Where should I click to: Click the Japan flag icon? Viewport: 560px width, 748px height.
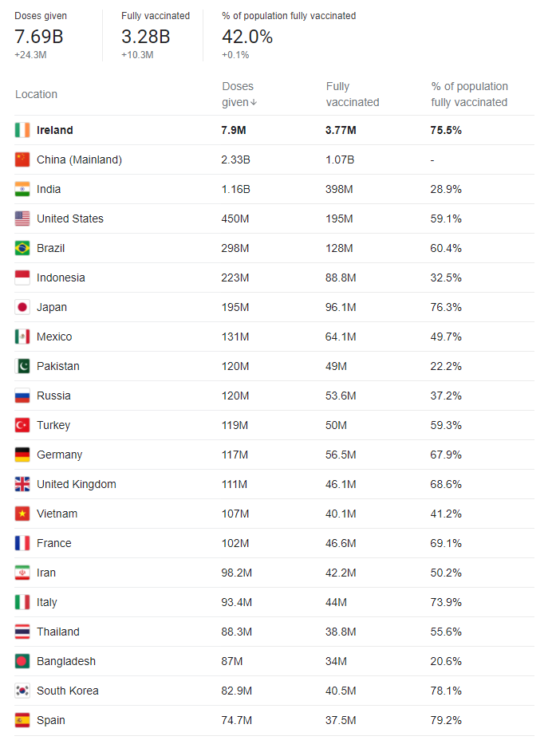22,307
